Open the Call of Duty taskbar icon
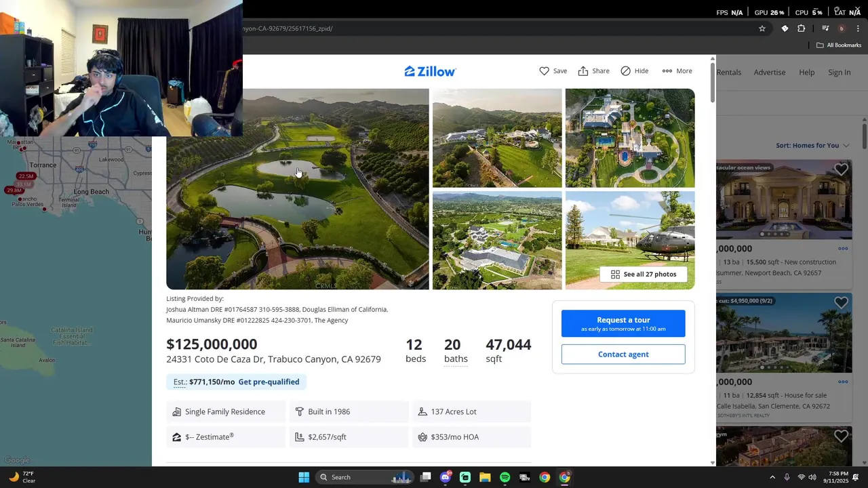Screen dimensions: 868x488 click(x=524, y=477)
